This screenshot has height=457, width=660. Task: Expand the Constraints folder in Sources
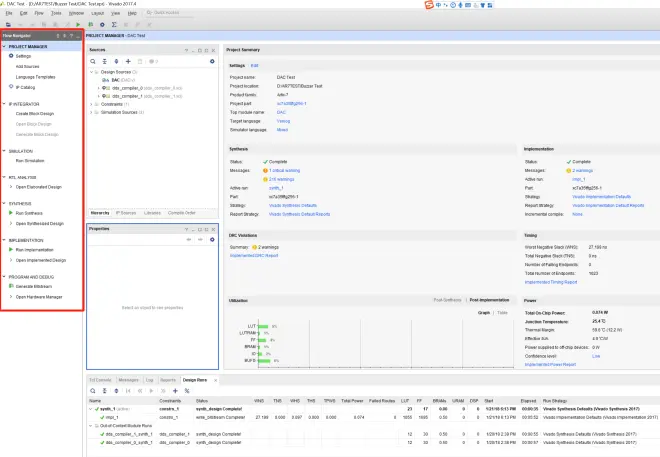tap(91, 104)
